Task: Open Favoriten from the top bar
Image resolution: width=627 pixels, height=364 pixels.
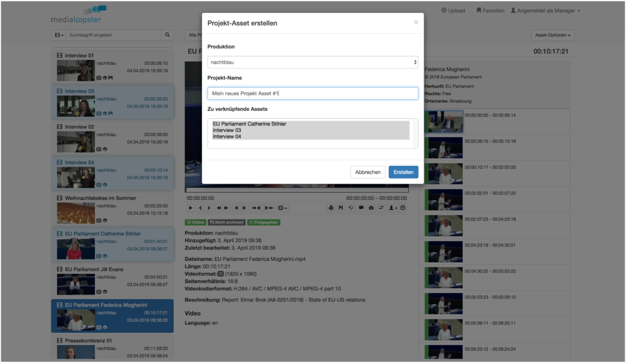Action: click(490, 10)
